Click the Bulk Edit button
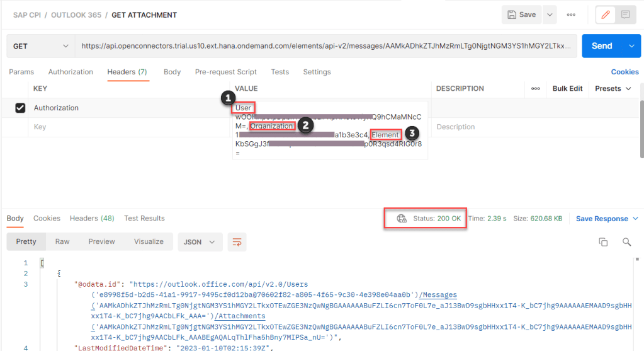Viewport: 644px width, 351px height. [x=567, y=89]
